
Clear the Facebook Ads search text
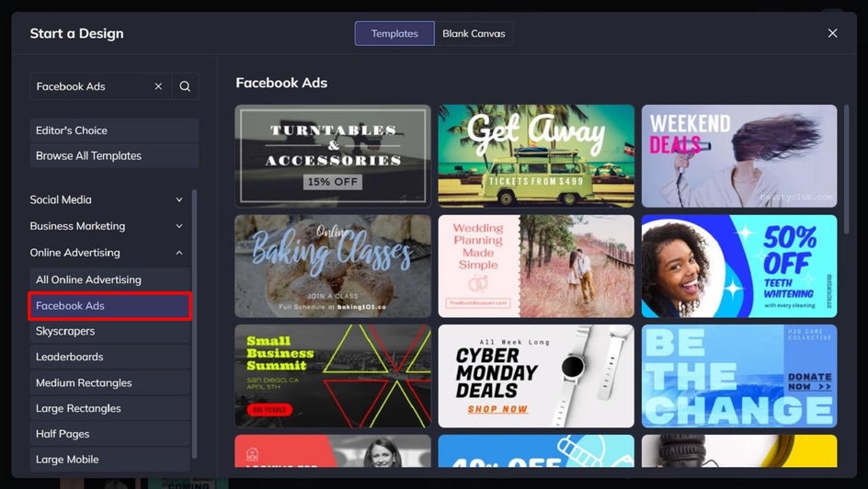[158, 86]
